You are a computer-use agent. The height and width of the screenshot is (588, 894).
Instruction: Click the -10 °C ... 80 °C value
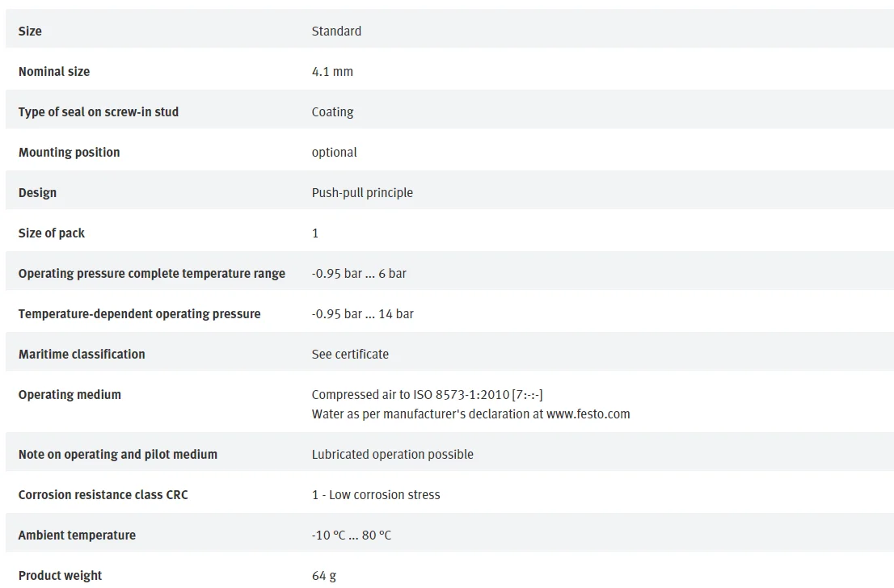351,535
